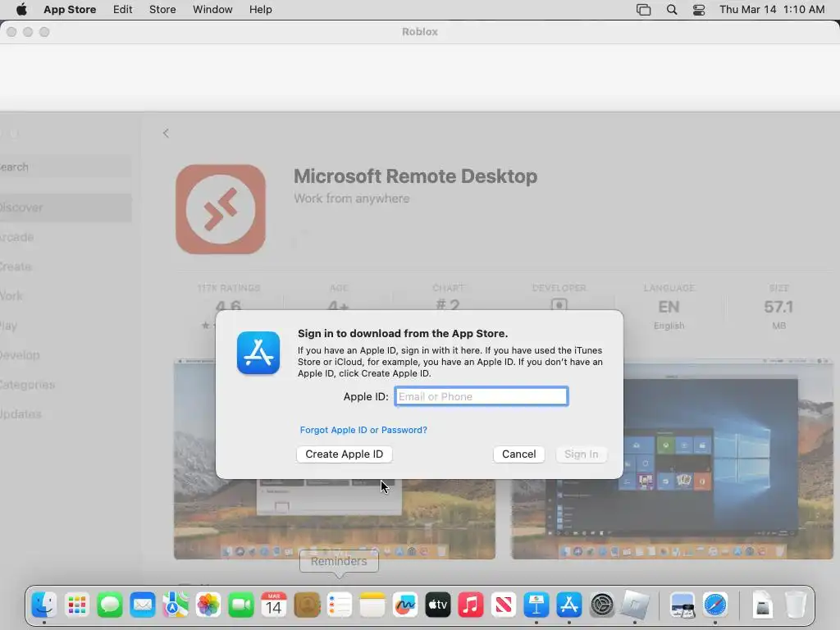Click the Stage Manager menu bar icon
This screenshot has width=840, height=630.
(x=643, y=10)
